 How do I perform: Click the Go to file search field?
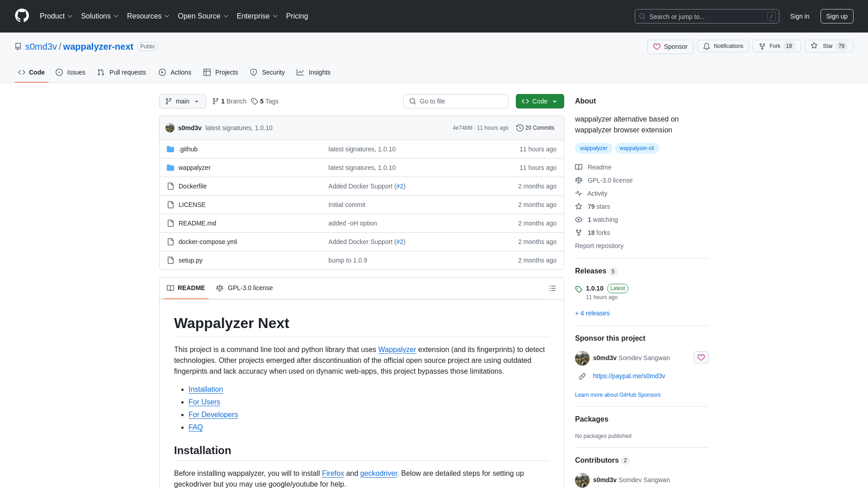[456, 101]
